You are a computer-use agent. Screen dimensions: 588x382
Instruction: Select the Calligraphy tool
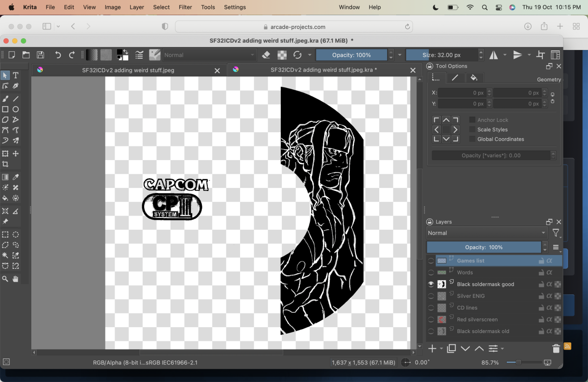[x=16, y=86]
